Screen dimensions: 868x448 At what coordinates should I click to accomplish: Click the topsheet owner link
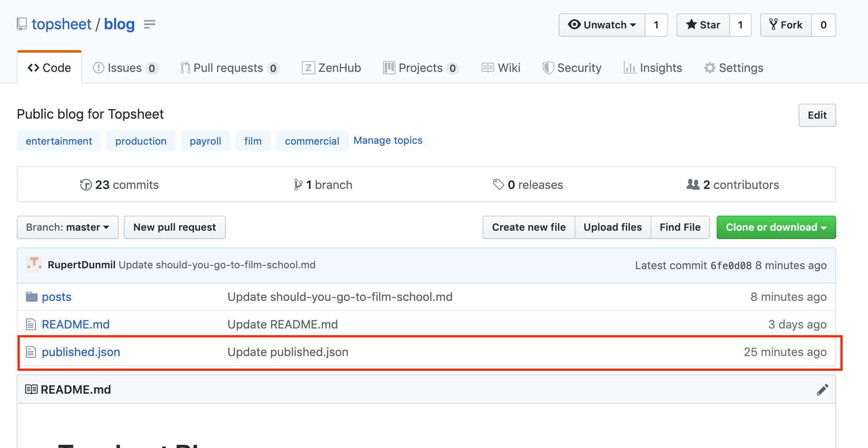coord(61,24)
